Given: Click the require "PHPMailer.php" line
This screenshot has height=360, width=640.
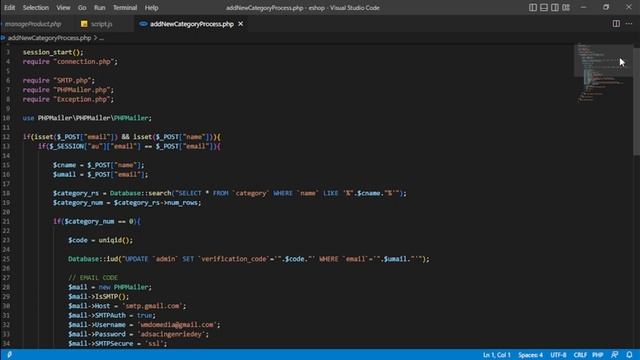Looking at the screenshot, I should coord(68,90).
